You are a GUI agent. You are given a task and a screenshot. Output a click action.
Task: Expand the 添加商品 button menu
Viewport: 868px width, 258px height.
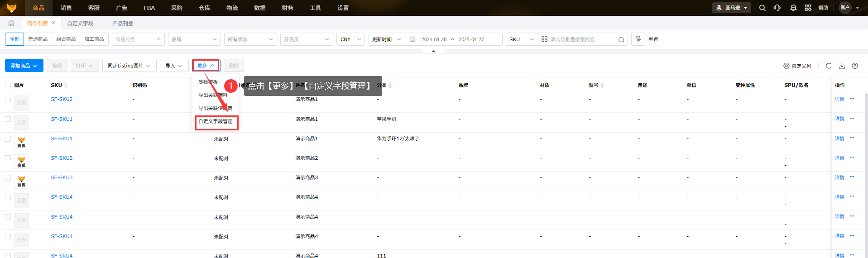tap(24, 66)
